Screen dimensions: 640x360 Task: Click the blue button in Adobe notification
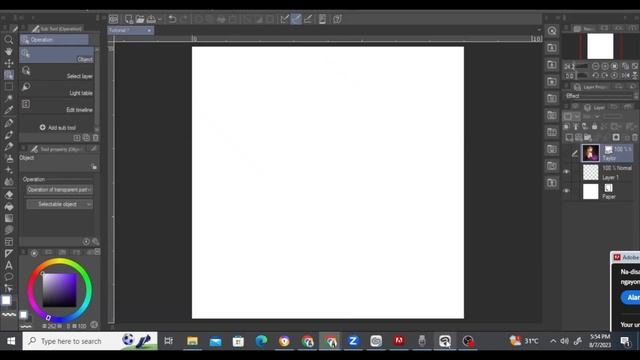[x=631, y=297]
